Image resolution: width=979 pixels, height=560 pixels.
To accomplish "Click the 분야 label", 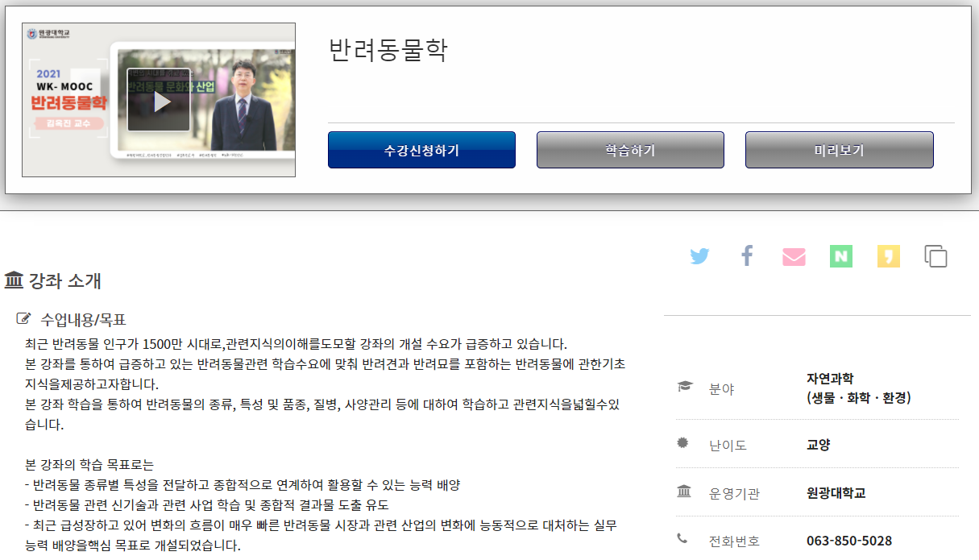I will tap(722, 388).
